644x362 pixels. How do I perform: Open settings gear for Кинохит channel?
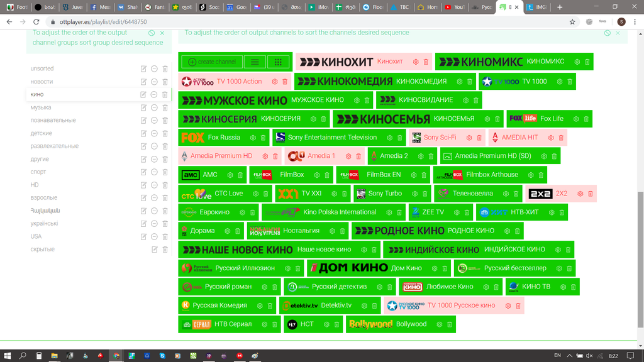[416, 62]
